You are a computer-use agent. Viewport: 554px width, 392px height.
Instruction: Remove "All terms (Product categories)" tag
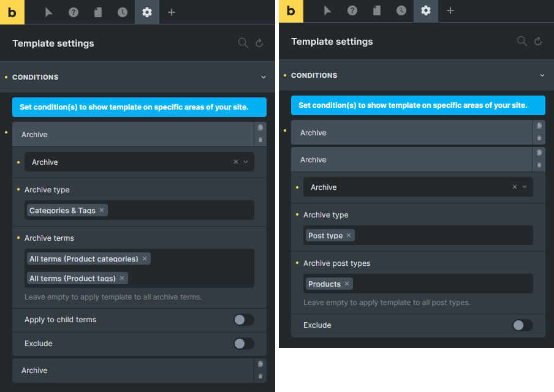pyautogui.click(x=145, y=258)
